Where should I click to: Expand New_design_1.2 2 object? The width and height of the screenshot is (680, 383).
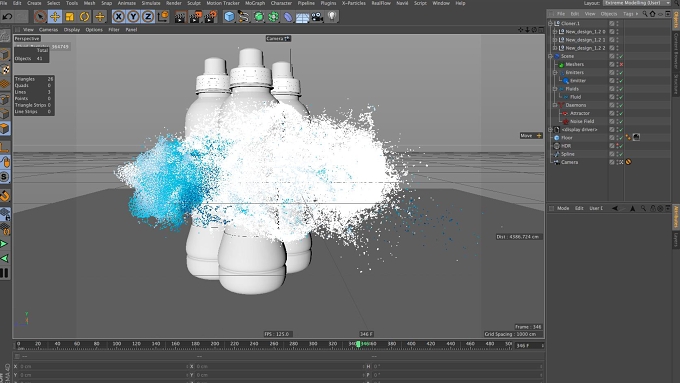tap(555, 48)
